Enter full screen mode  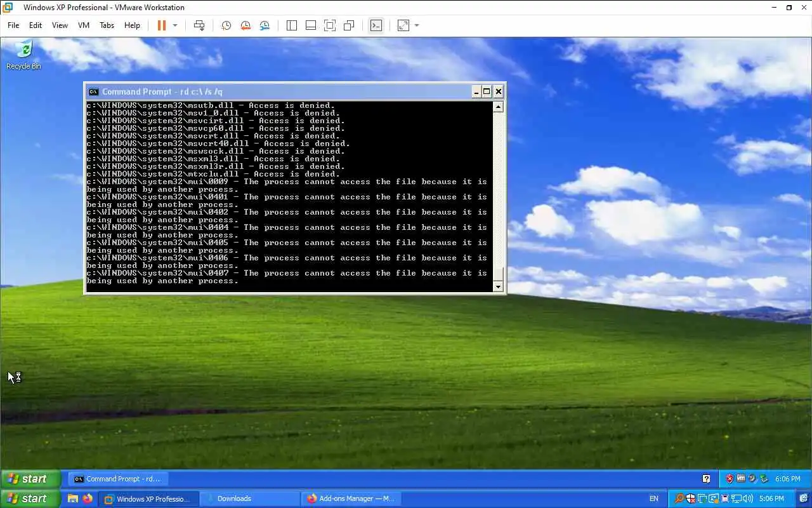[x=330, y=25]
